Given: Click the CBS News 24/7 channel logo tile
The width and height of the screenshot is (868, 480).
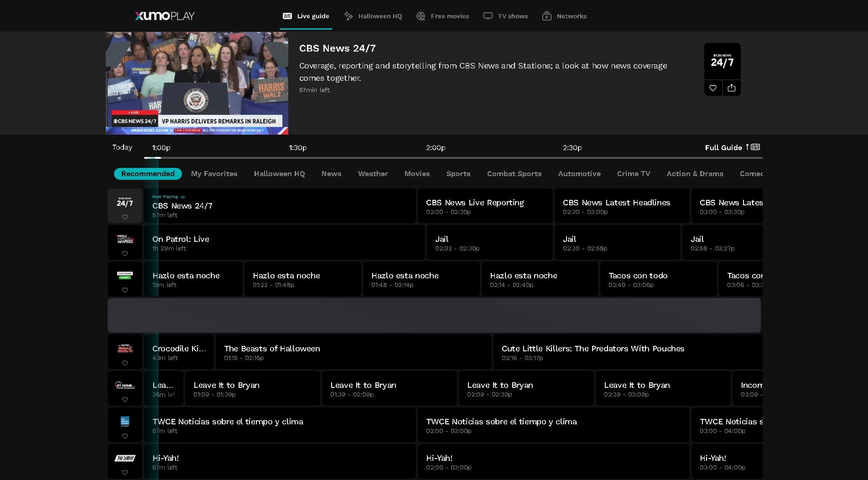Looking at the screenshot, I should 722,61.
